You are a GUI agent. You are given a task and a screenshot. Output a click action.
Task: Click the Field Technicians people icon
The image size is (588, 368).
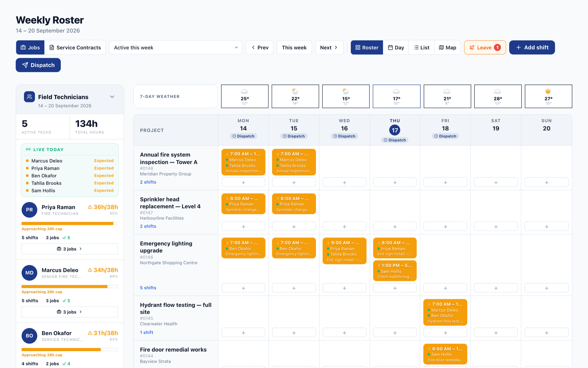29,97
